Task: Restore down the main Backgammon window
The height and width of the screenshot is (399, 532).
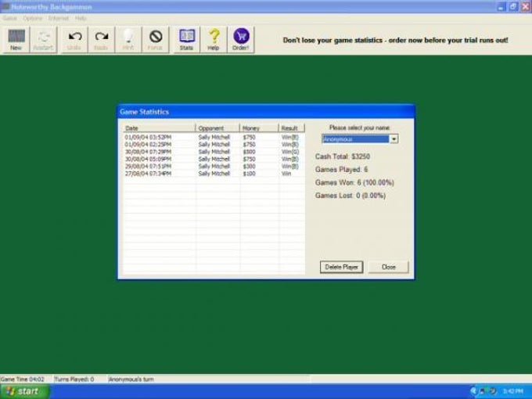Action: point(513,6)
